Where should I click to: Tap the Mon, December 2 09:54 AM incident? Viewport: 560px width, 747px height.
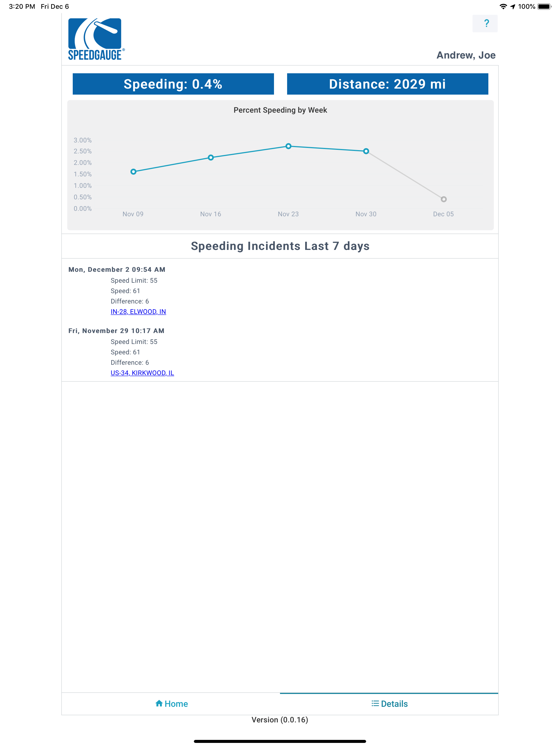click(117, 270)
